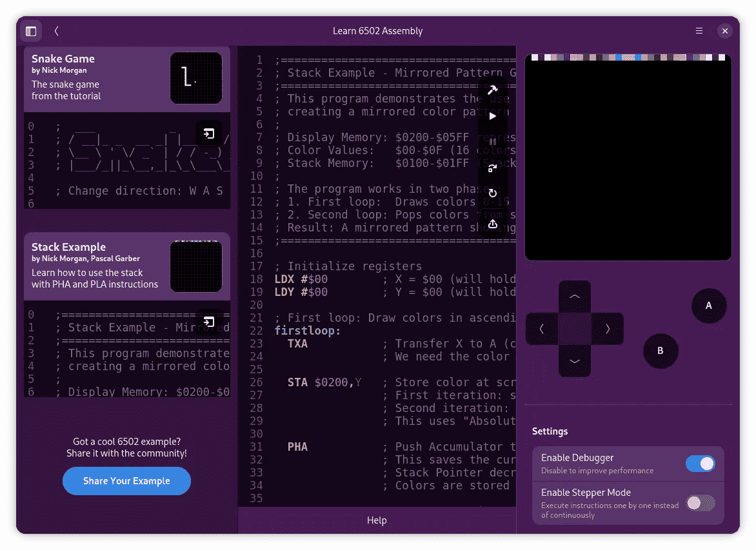The height and width of the screenshot is (550, 756).
Task: Load Stack Example code into editor
Action: [208, 322]
